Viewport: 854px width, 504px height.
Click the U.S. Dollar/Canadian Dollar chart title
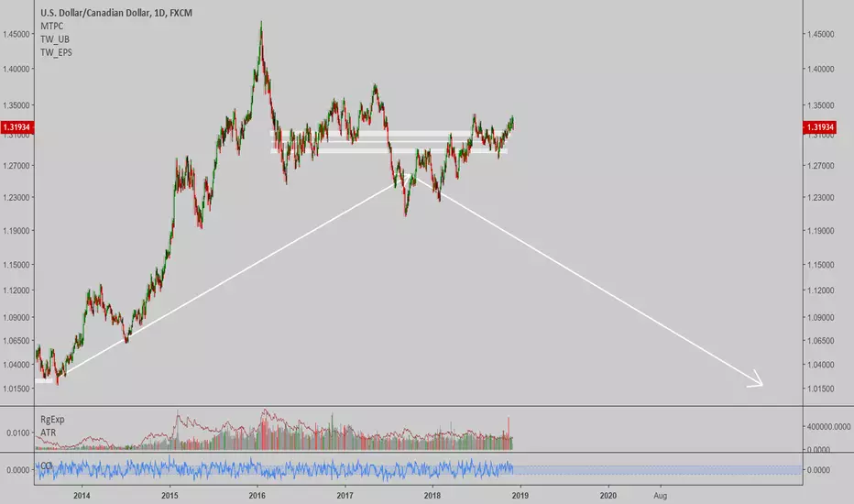point(116,13)
